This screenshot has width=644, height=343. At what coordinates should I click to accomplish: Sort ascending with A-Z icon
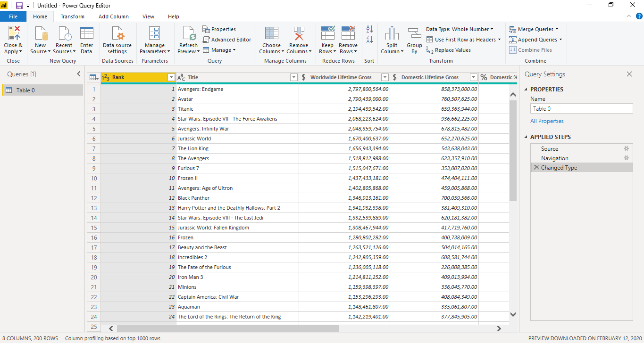(369, 29)
